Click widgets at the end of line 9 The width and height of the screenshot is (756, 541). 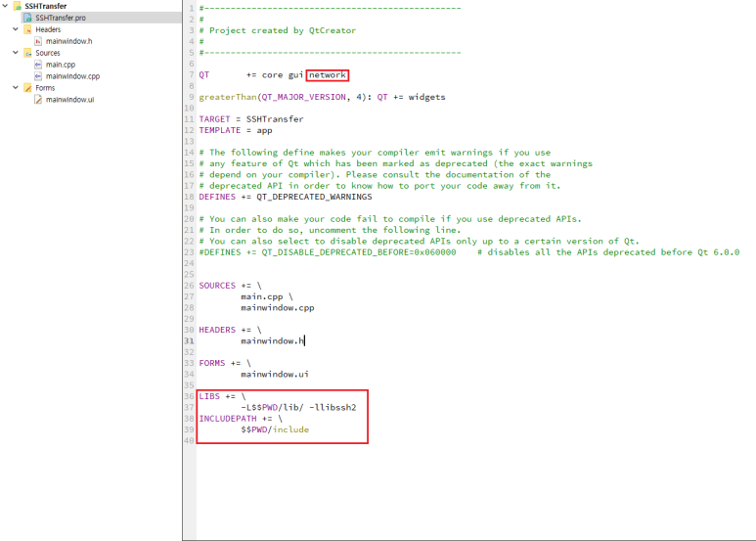click(x=426, y=97)
